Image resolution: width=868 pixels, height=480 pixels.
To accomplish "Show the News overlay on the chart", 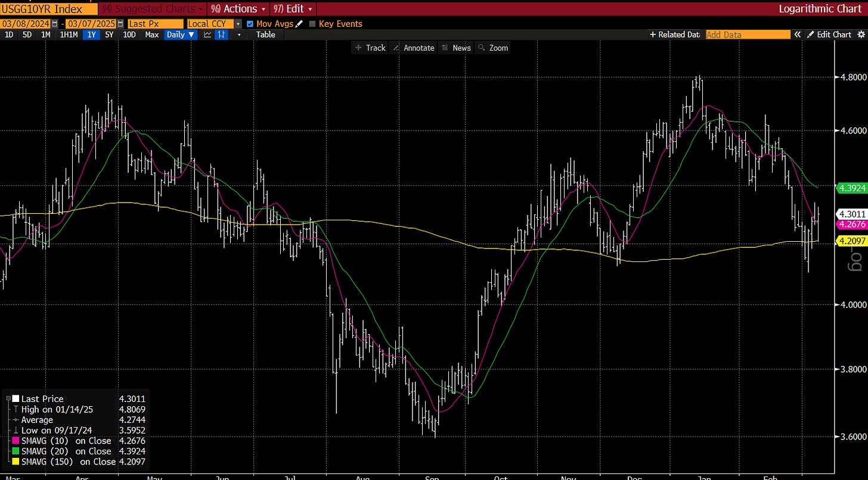I will coord(457,48).
